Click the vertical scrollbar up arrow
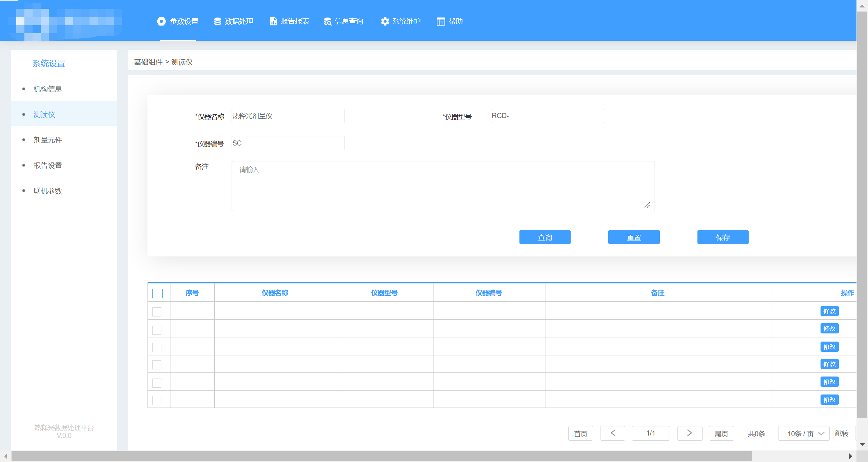This screenshot has width=868, height=462. click(862, 6)
